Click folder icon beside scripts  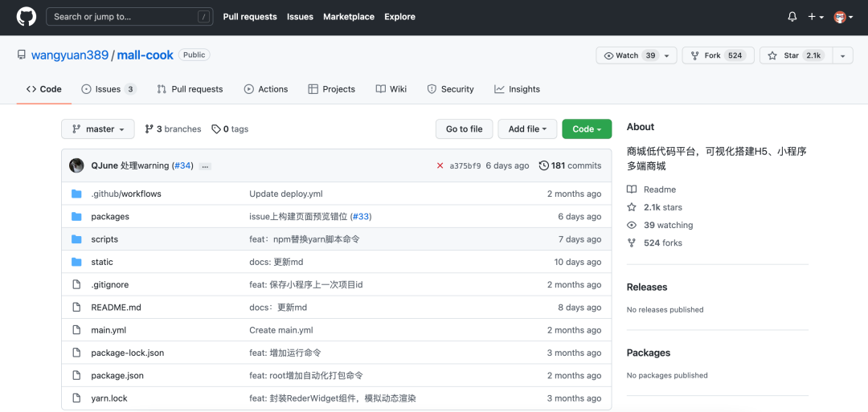tap(76, 239)
